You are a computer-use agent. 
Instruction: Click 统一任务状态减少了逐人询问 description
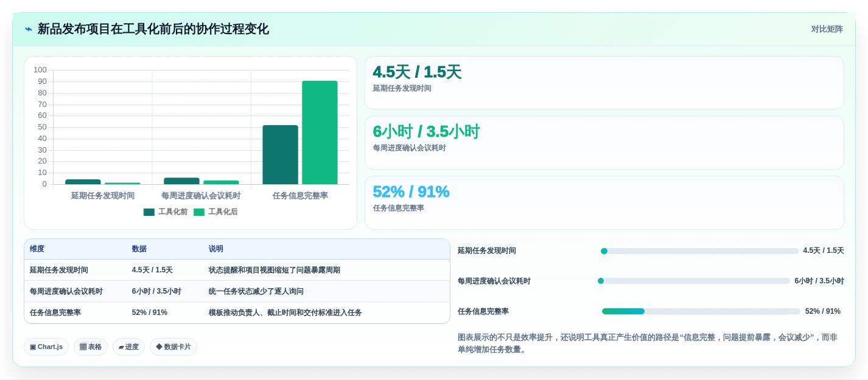tap(256, 291)
